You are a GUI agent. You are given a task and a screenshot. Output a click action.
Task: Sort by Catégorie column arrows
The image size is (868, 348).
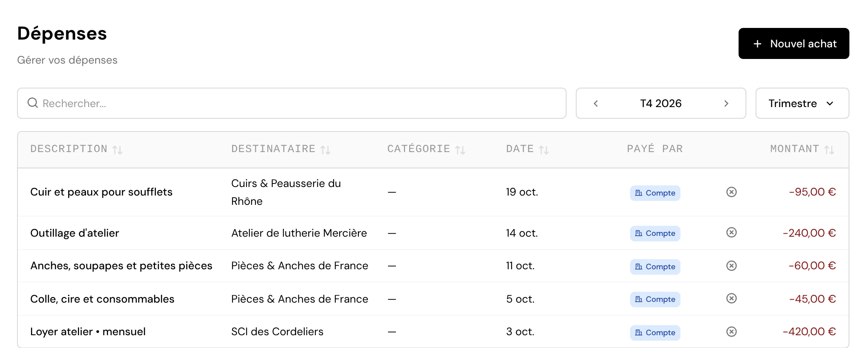[460, 150]
